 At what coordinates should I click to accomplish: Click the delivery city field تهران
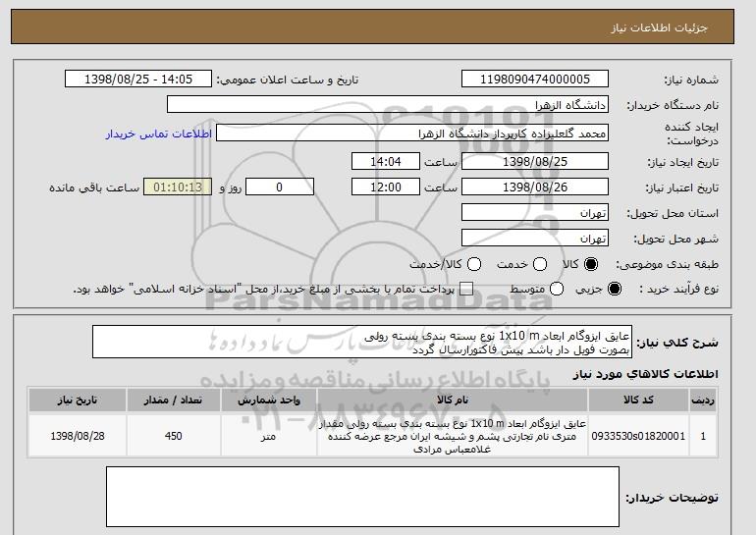[535, 239]
